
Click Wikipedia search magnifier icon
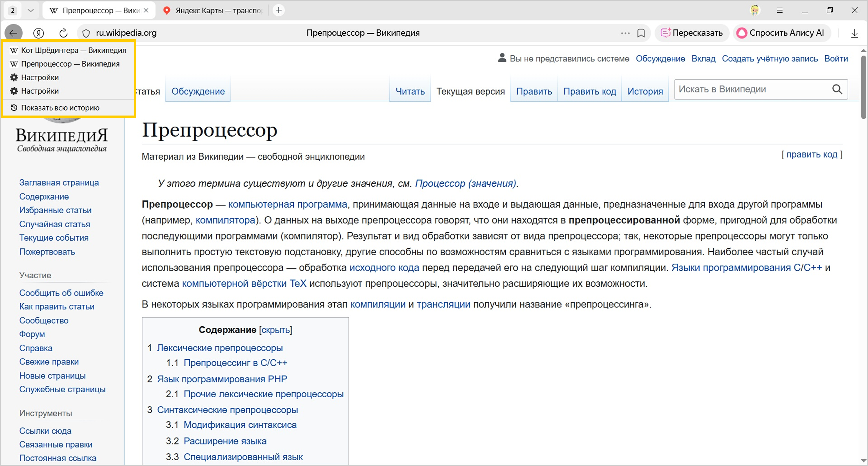837,89
